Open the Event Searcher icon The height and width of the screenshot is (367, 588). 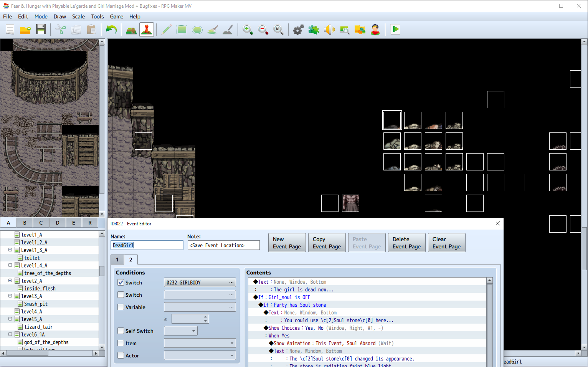tap(345, 30)
